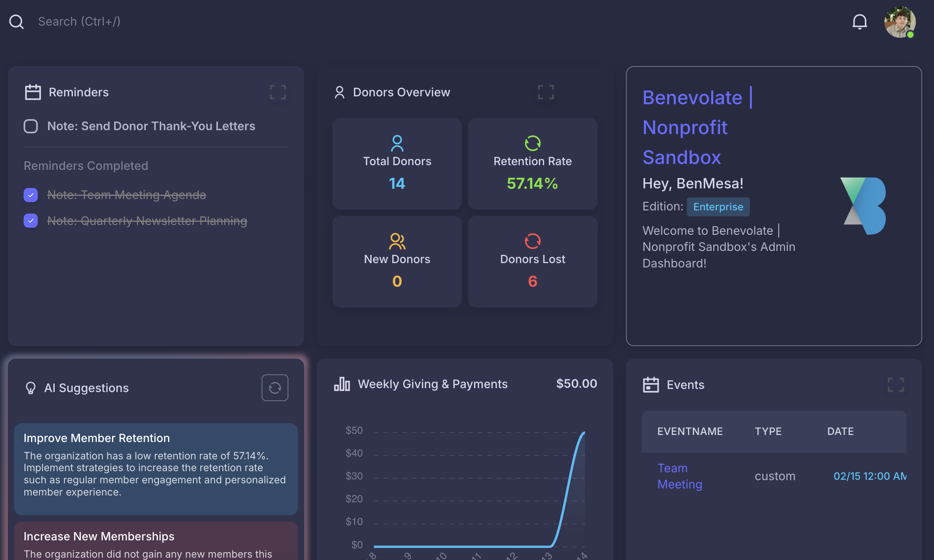Screen dimensions: 934x560
Task: Check Send Donor Thank-You Letters reminder
Action: [31, 126]
